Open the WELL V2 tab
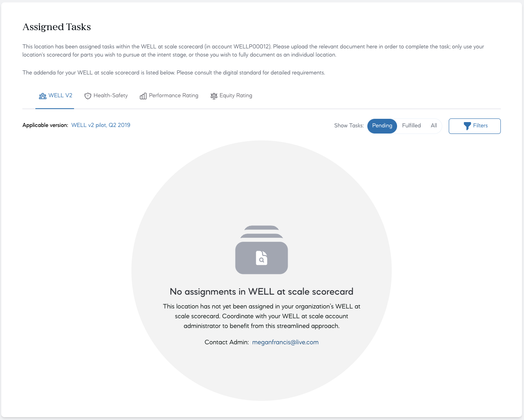Image resolution: width=524 pixels, height=420 pixels. coord(55,96)
